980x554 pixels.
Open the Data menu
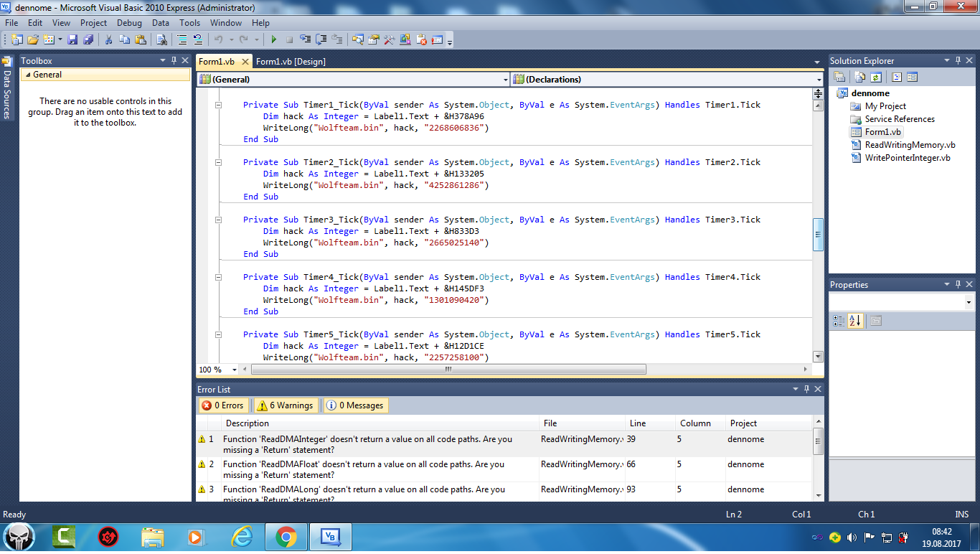(161, 23)
